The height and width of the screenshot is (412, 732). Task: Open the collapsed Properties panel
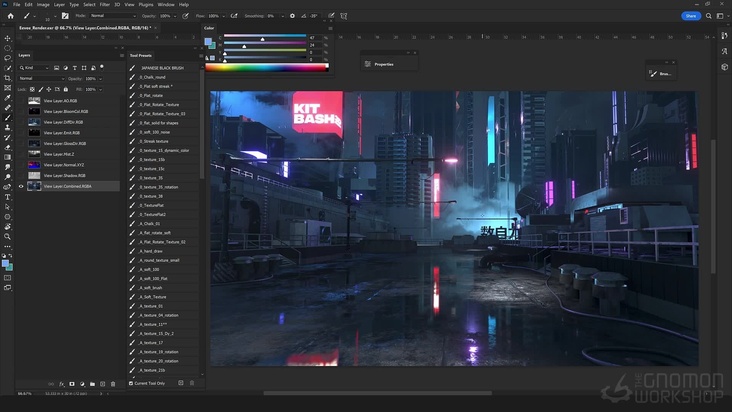[380, 64]
